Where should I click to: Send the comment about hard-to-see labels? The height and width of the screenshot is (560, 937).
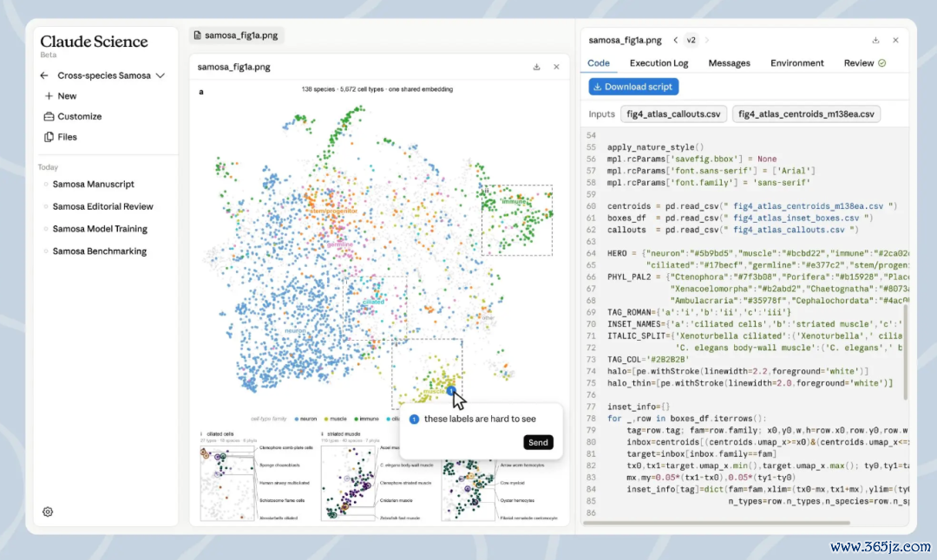click(x=538, y=442)
